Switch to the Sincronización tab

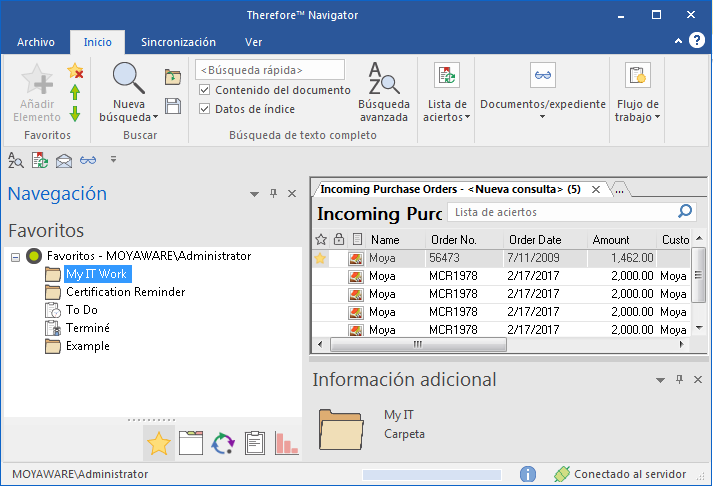178,42
